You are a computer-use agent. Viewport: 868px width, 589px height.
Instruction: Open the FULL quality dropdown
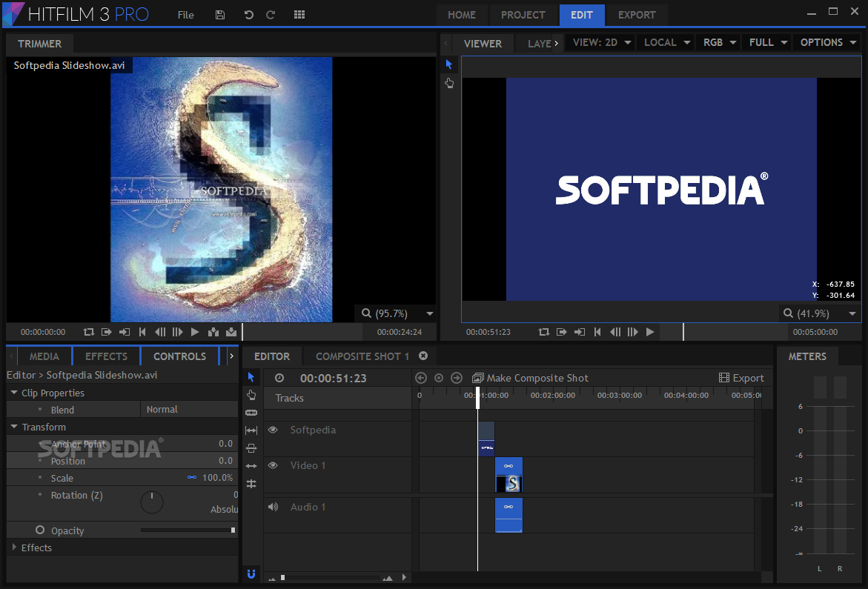pos(768,42)
